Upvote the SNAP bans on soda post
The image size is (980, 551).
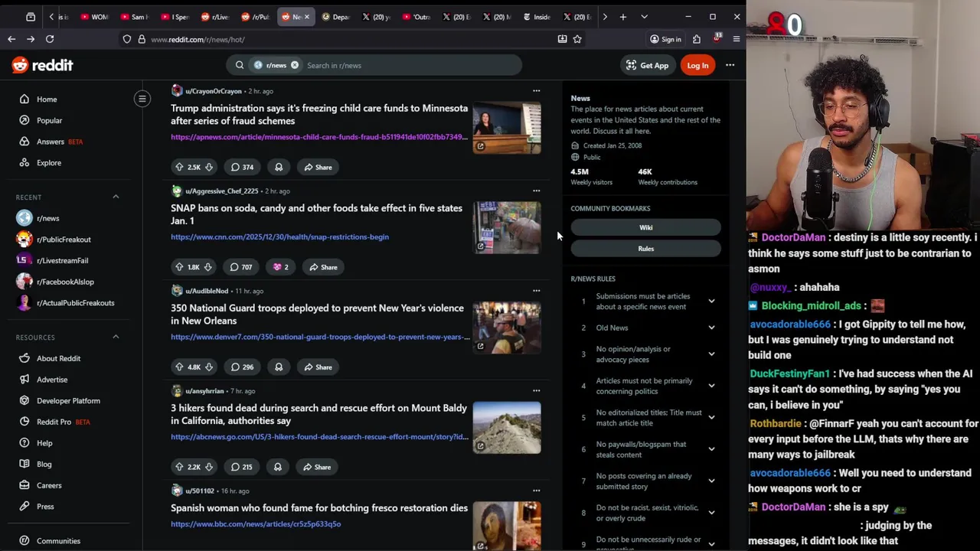[179, 267]
